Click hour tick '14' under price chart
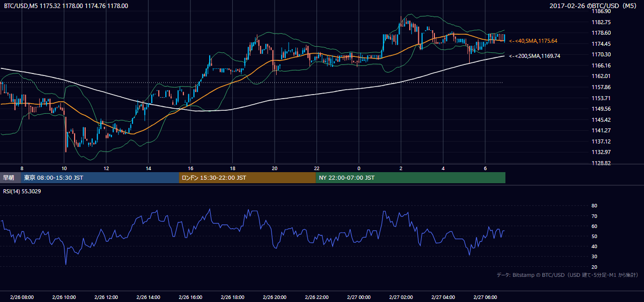 [x=148, y=168]
